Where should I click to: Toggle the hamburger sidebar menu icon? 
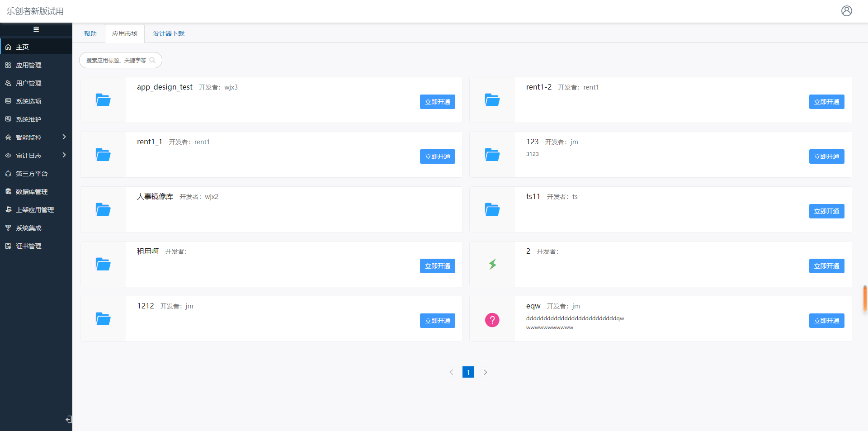[36, 29]
